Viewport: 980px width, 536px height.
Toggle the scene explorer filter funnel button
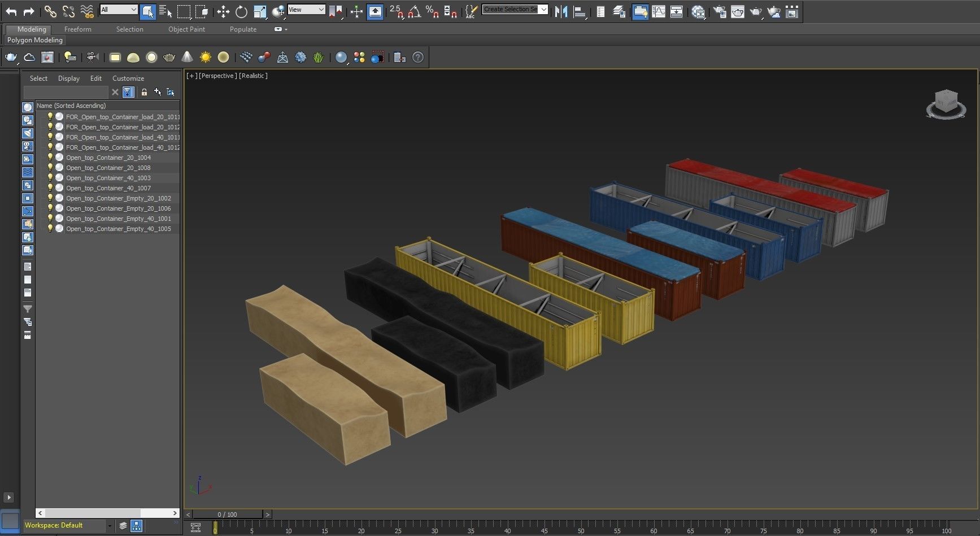[128, 92]
